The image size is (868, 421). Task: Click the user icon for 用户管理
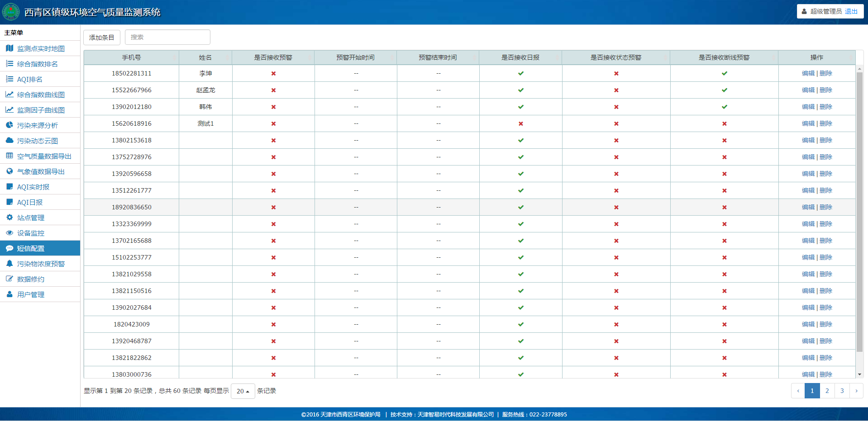[10, 294]
